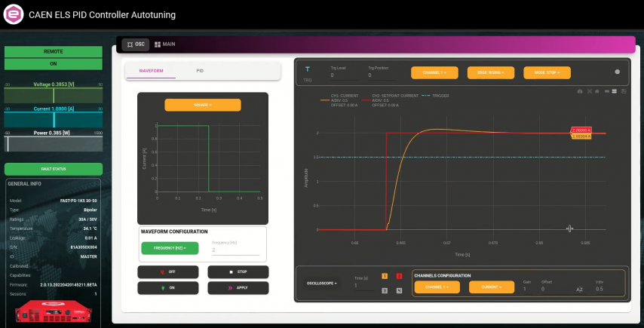Toggle oscilloscope channel 1 box
This screenshot has width=644, height=328.
click(x=385, y=277)
